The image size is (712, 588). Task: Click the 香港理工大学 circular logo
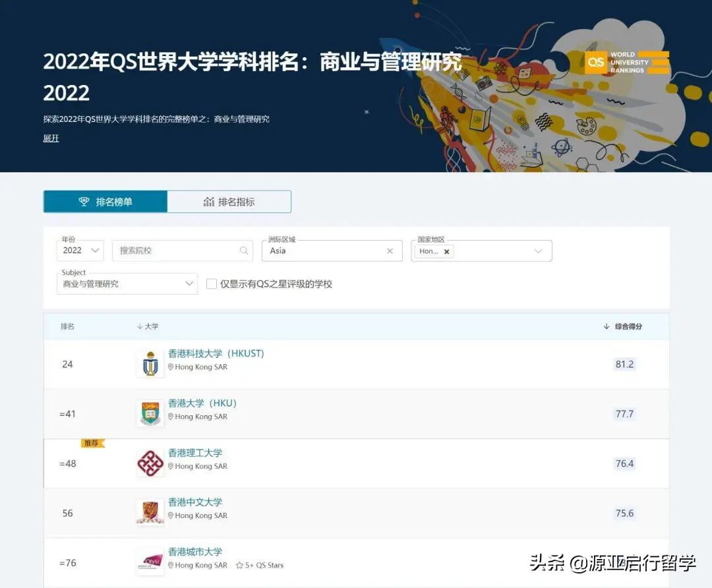(x=150, y=463)
